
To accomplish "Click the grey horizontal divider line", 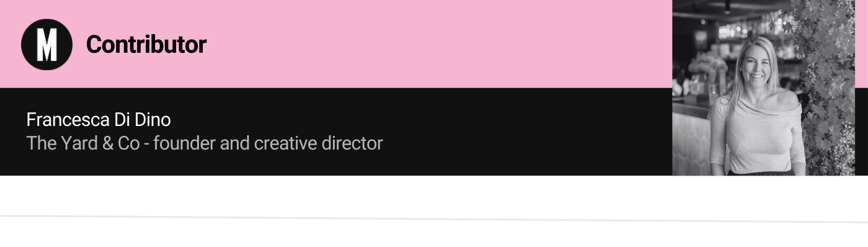I will pos(434,218).
